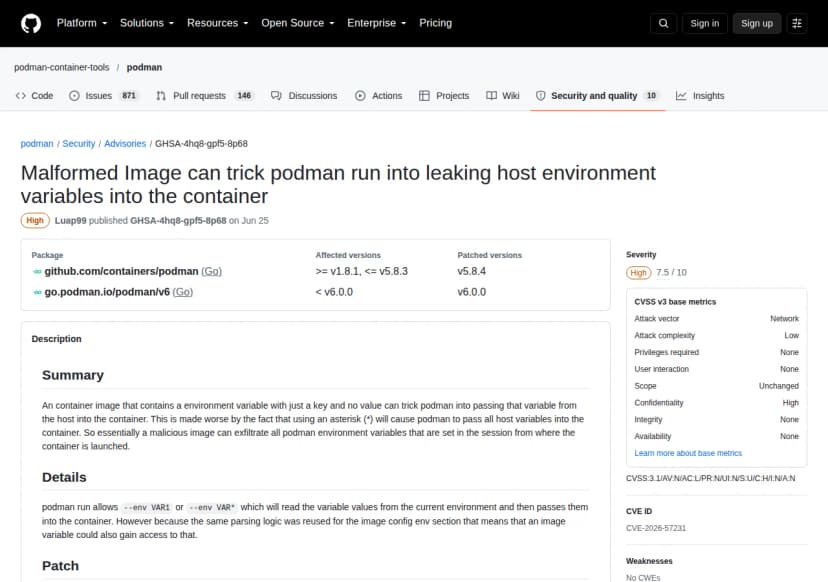Open the Pull requests tab
The image size is (828, 582).
(205, 96)
